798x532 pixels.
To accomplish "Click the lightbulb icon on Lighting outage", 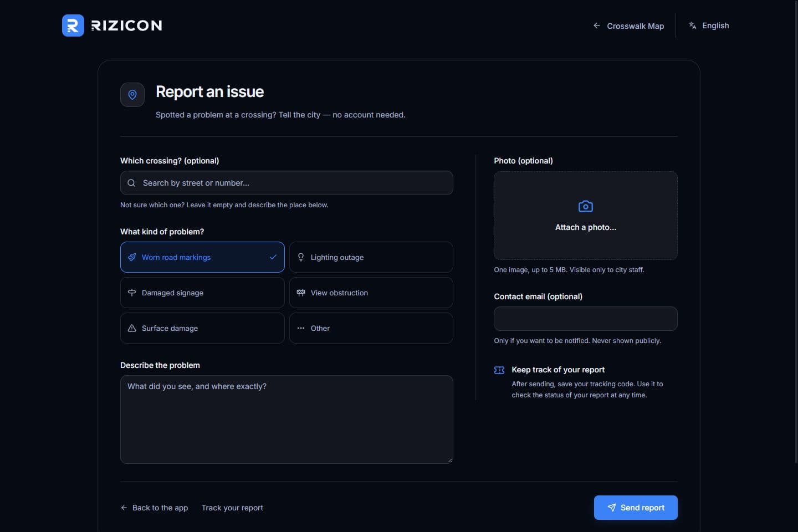I will 301,257.
